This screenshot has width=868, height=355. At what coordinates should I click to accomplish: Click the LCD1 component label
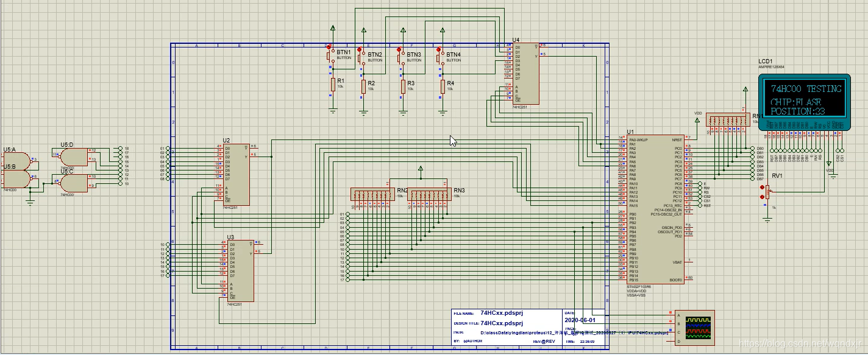pyautogui.click(x=766, y=62)
